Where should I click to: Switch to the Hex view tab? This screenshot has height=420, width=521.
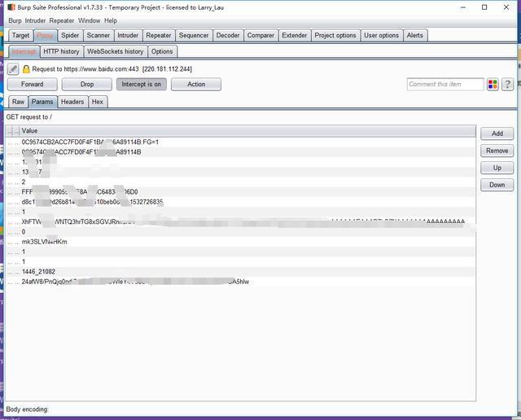(98, 102)
